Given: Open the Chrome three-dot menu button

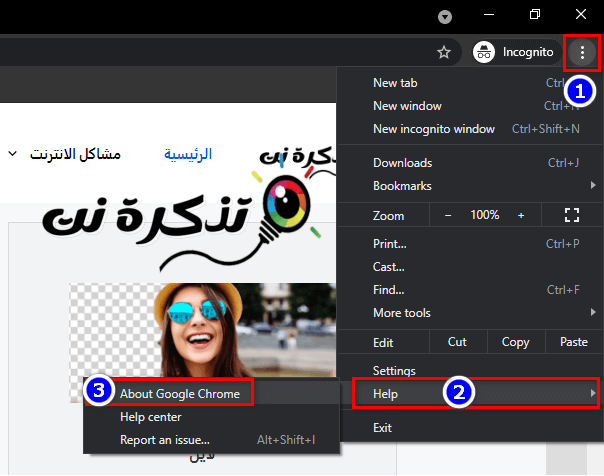Looking at the screenshot, I should pos(582,52).
